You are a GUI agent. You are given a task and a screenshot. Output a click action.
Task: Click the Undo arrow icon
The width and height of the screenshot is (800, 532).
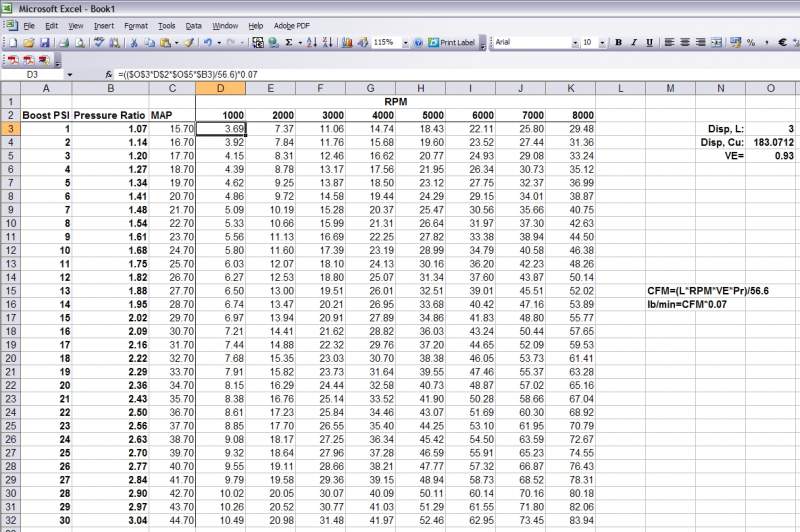[x=207, y=43]
